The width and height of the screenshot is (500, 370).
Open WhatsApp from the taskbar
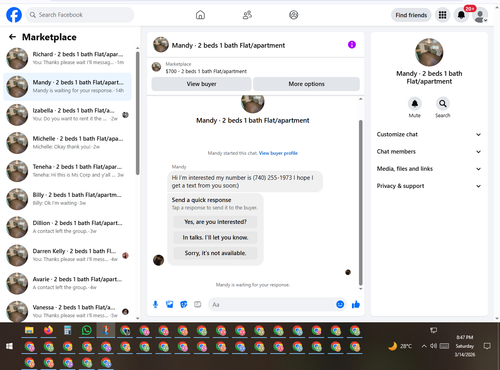coord(87,330)
